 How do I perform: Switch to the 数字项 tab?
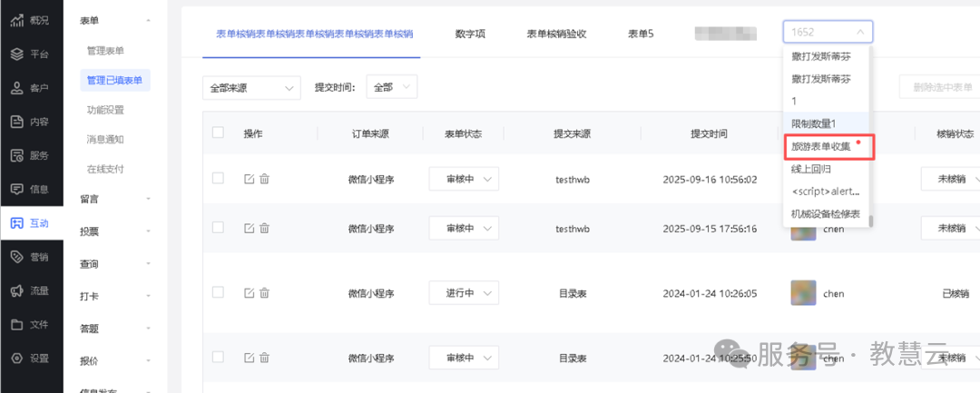470,34
